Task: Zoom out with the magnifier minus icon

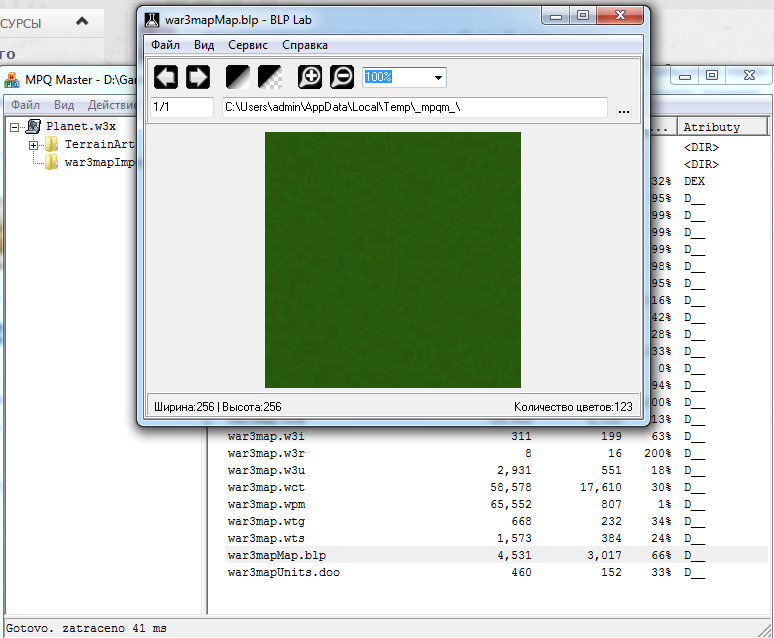Action: point(342,77)
